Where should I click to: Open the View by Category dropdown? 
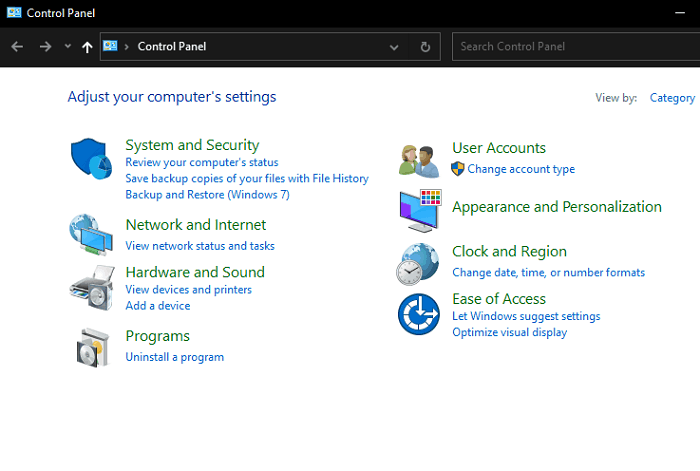[x=672, y=98]
